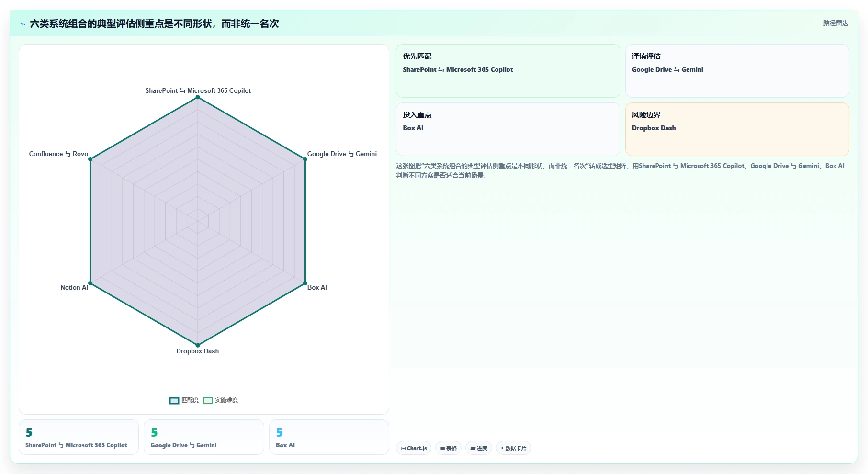Click the header icon beside the title
This screenshot has width=868, height=474.
23,24
